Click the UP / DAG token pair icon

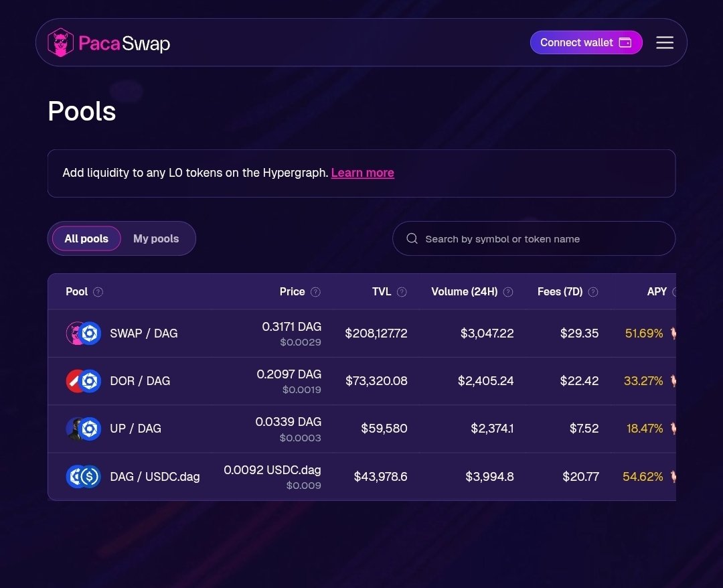click(x=84, y=429)
